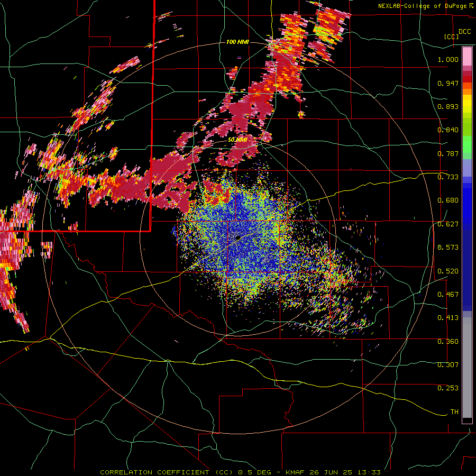476x476 pixels.
Task: Select the 0.893 legend value
Action: [x=448, y=106]
